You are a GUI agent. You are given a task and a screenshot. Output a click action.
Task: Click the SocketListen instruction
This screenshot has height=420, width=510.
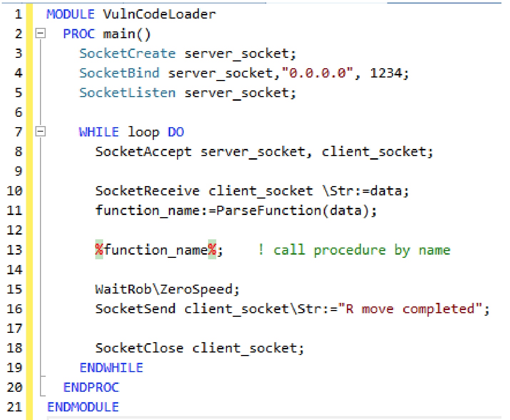coord(127,92)
